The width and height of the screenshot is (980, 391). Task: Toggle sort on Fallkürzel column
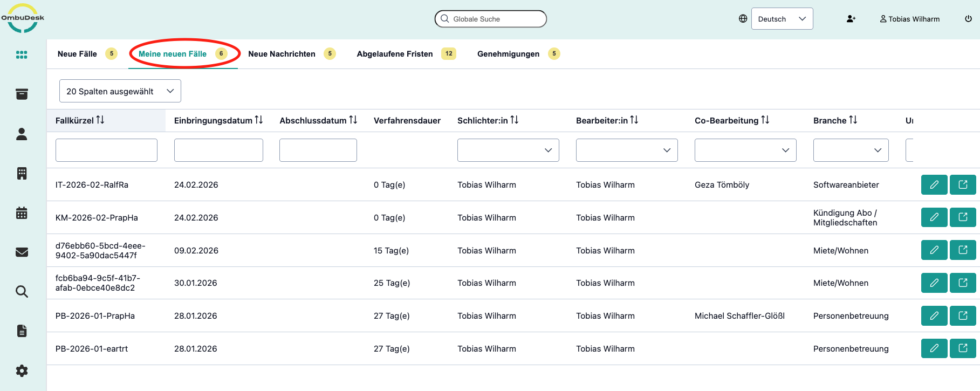(x=100, y=120)
